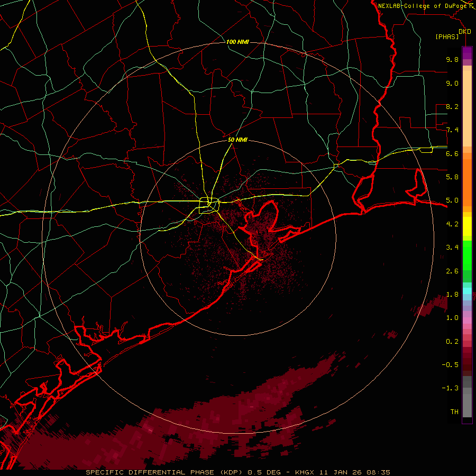
Task: Click the 3.4 value on the color scale
Action: click(x=452, y=247)
